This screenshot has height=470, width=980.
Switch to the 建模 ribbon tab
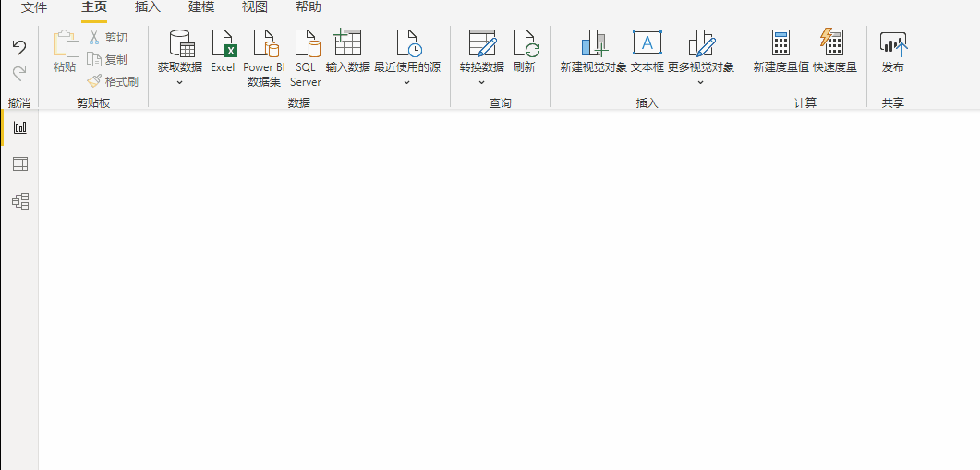[x=201, y=8]
